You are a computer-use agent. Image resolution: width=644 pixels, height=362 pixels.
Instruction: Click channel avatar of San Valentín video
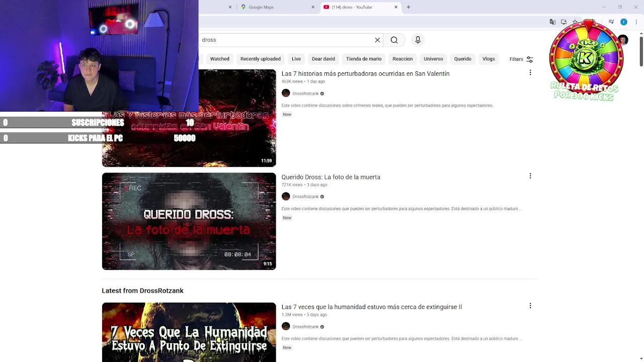[x=286, y=93]
